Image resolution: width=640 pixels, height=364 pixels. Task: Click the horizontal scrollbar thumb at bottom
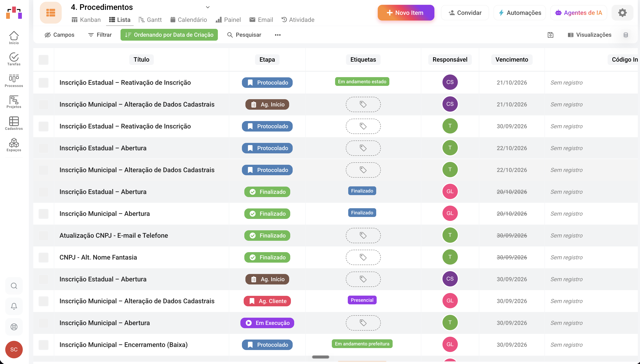tap(320, 357)
